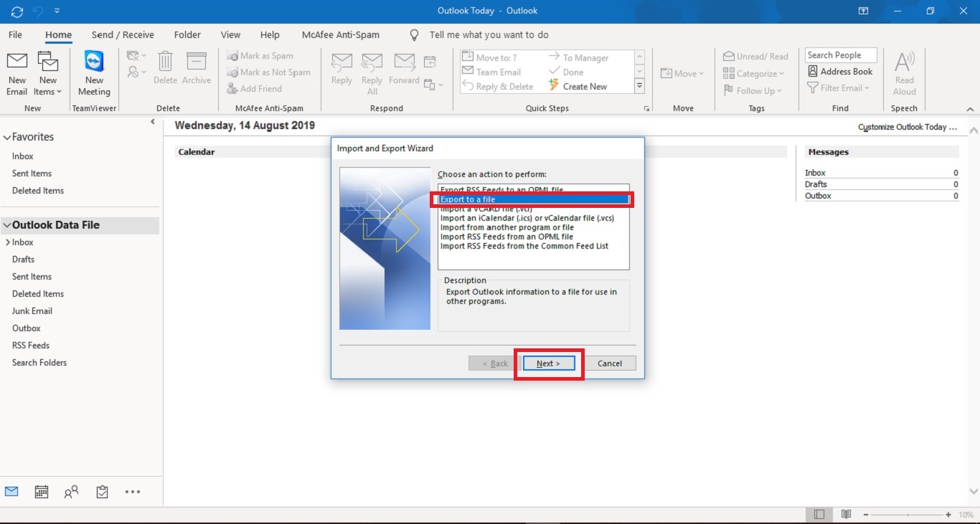980x524 pixels.
Task: Open the File tab
Action: pyautogui.click(x=15, y=34)
